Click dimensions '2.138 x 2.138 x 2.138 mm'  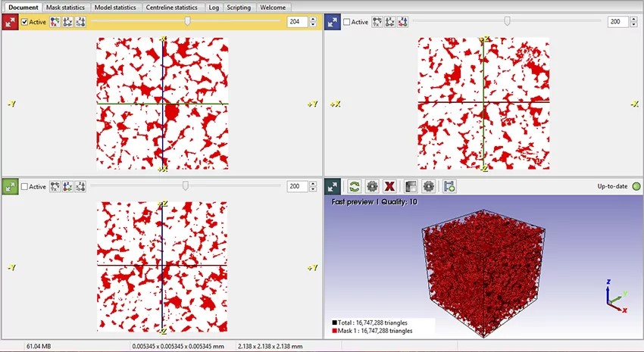[270, 346]
